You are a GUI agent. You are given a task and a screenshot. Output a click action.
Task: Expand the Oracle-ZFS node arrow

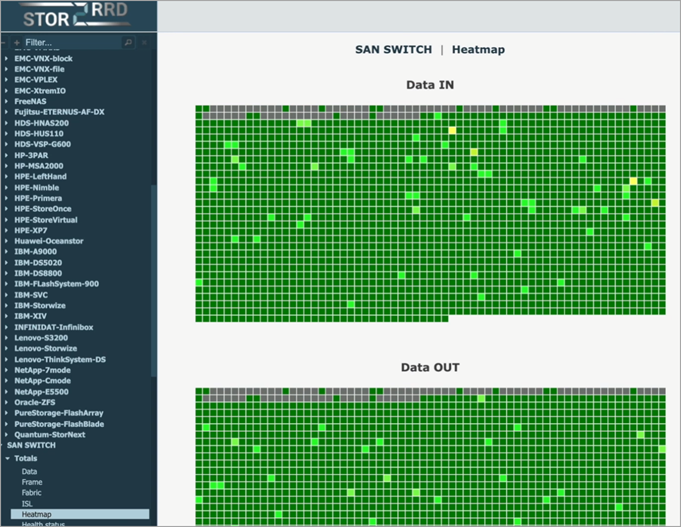click(6, 402)
